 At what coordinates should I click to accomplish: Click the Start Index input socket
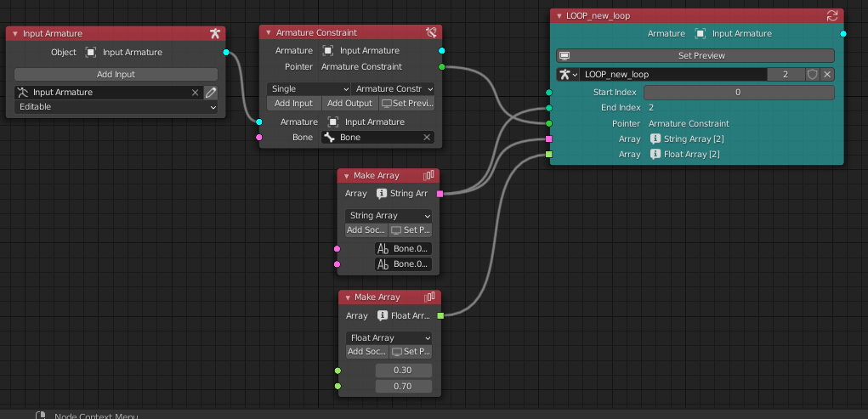[x=548, y=93]
